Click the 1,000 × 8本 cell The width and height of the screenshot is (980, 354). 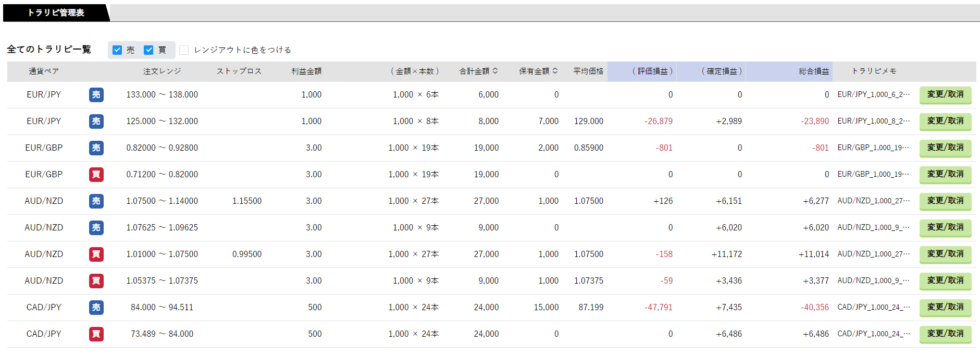416,121
